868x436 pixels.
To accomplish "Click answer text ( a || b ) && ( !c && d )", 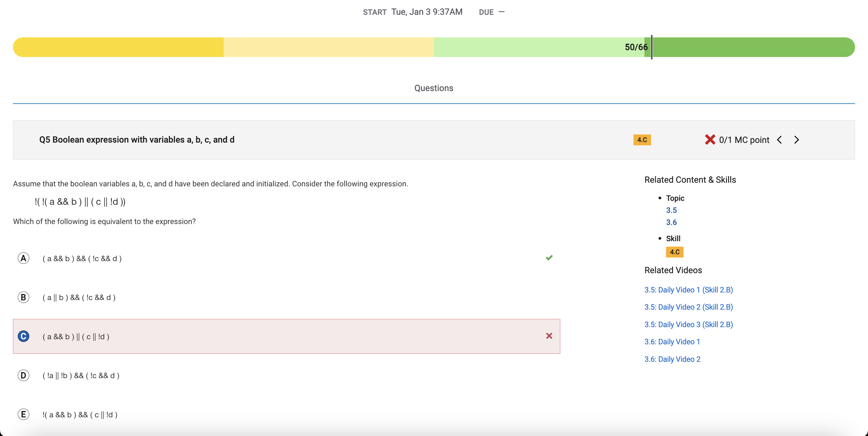I will (79, 297).
